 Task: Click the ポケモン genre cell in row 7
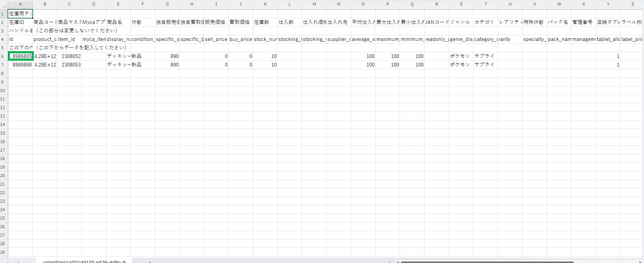461,64
